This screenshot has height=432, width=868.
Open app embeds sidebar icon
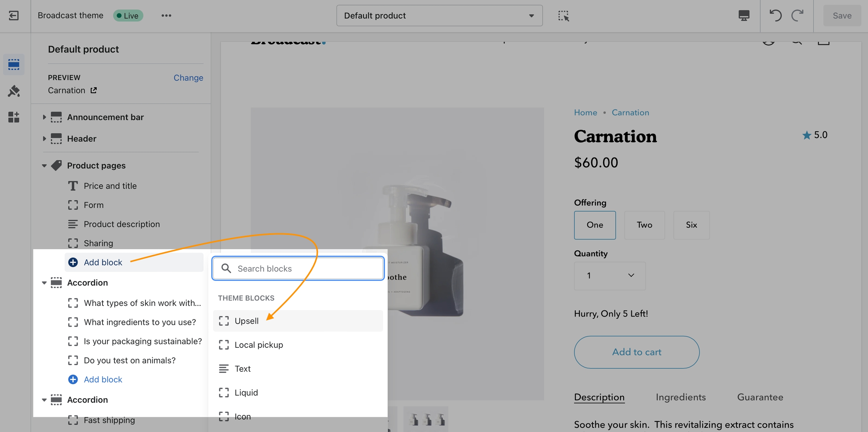click(x=14, y=117)
